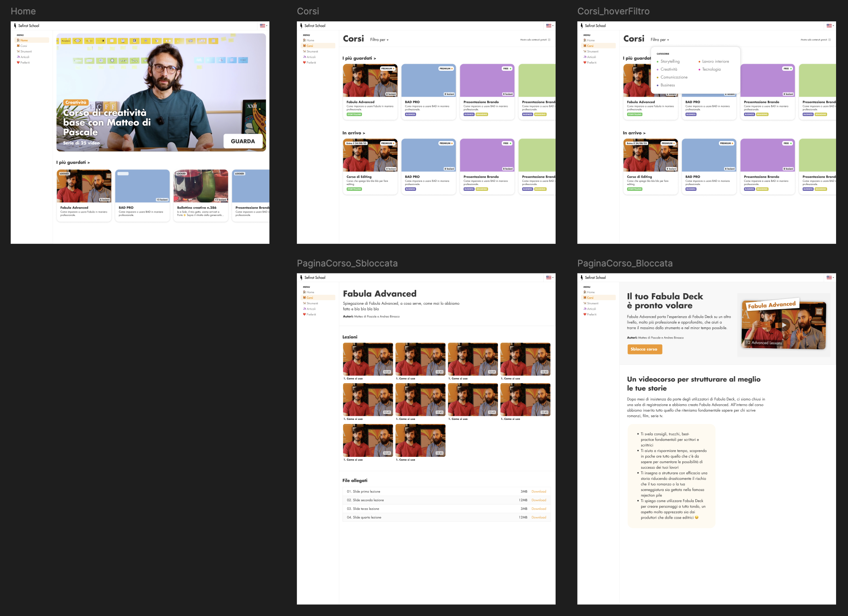The width and height of the screenshot is (848, 616).
Task: Click the Preferiti heart icon in PaginaCorso_Bloccata sidebar
Action: tap(585, 315)
